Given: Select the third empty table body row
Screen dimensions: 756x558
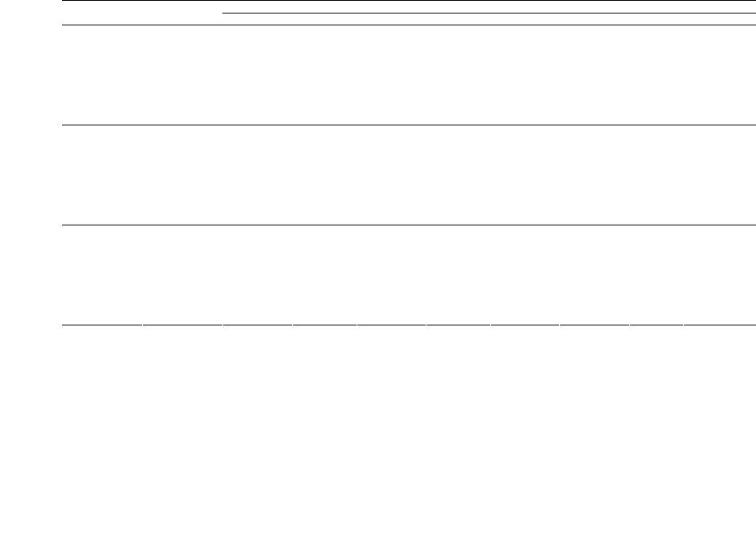Looking at the screenshot, I should point(409,275).
